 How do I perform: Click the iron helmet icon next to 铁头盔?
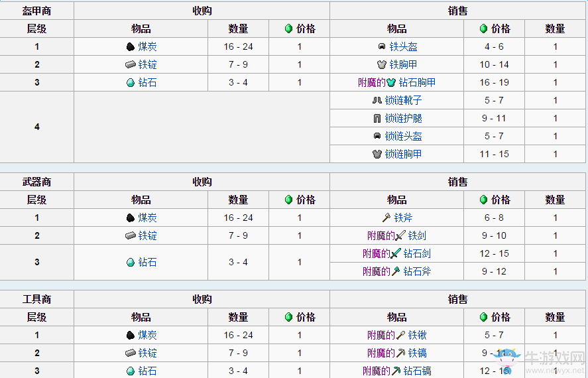click(x=382, y=46)
